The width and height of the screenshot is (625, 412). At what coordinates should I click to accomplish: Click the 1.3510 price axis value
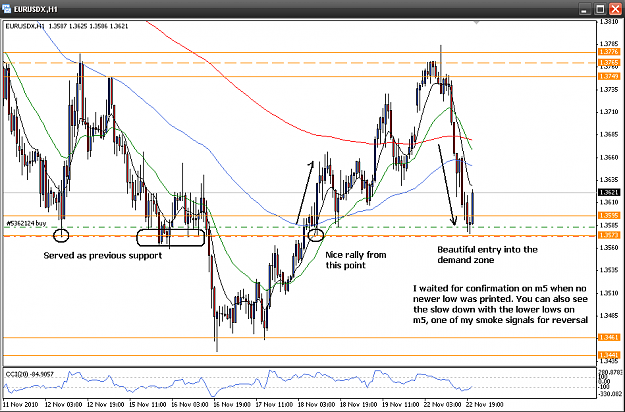(609, 293)
